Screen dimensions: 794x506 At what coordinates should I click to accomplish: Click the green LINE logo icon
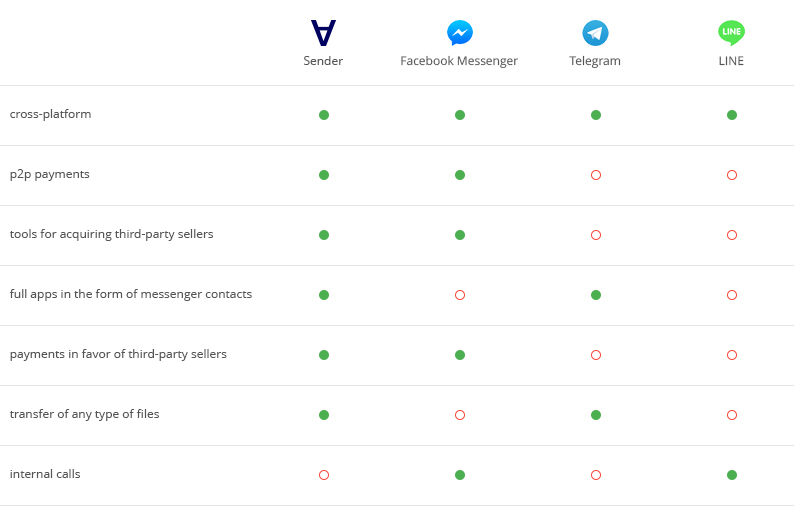click(x=731, y=33)
